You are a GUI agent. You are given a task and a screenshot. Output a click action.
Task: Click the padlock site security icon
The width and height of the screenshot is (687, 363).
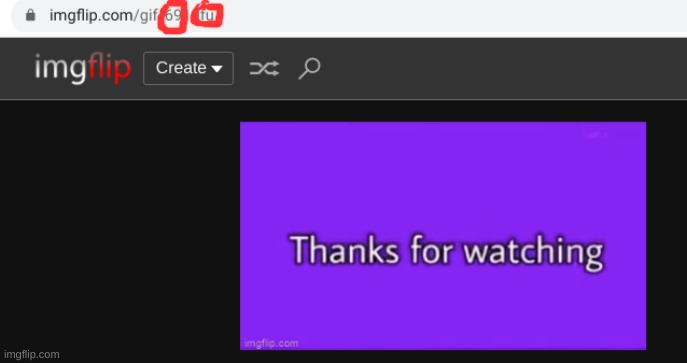click(x=30, y=16)
